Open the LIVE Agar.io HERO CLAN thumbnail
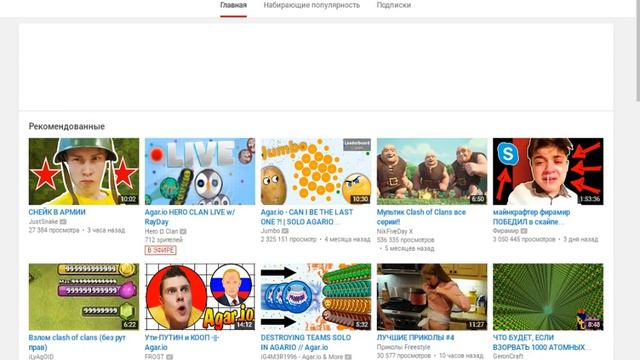The width and height of the screenshot is (640, 360). [200, 171]
